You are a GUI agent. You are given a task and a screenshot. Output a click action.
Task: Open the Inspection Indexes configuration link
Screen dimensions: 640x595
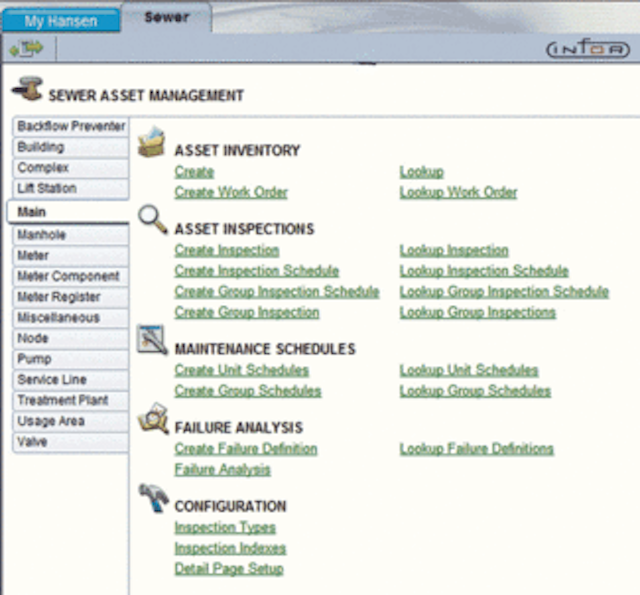(x=230, y=548)
